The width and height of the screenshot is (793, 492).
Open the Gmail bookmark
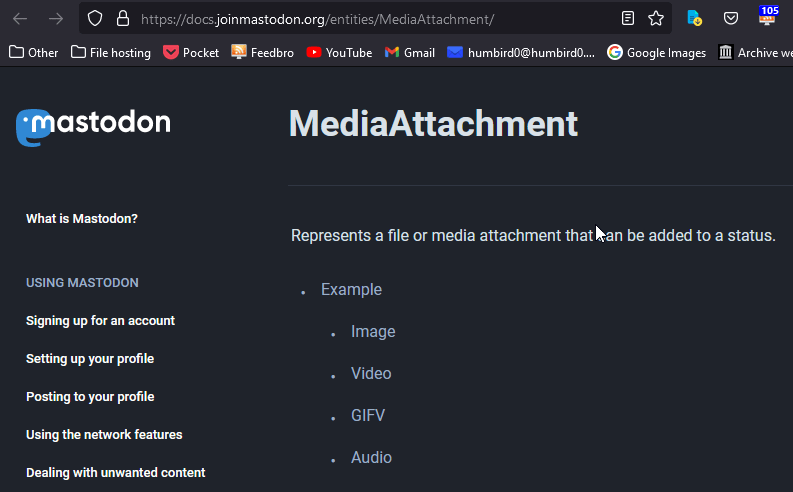pos(409,52)
